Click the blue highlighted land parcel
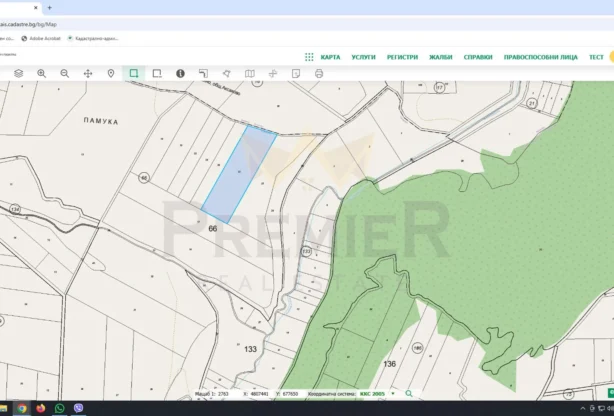The height and width of the screenshot is (416, 614). (x=240, y=175)
